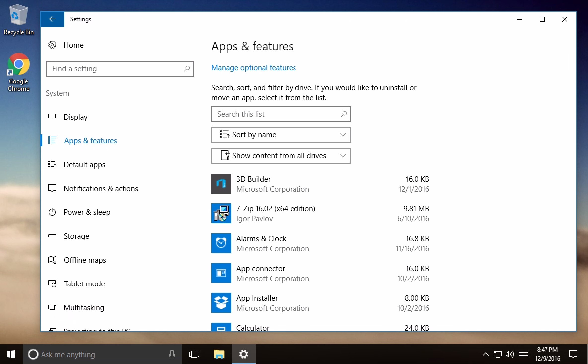This screenshot has height=364, width=588.
Task: Click the Alarms & Clock app icon
Action: click(221, 243)
